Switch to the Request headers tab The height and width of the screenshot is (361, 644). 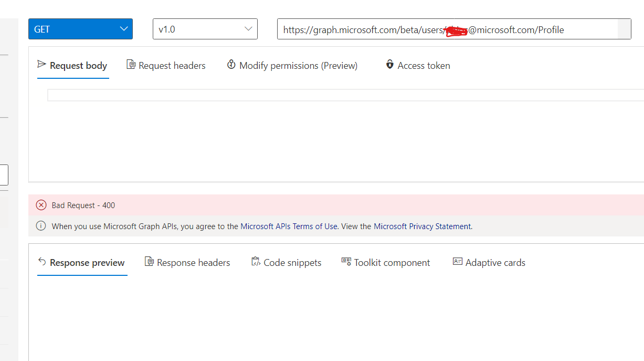point(172,65)
